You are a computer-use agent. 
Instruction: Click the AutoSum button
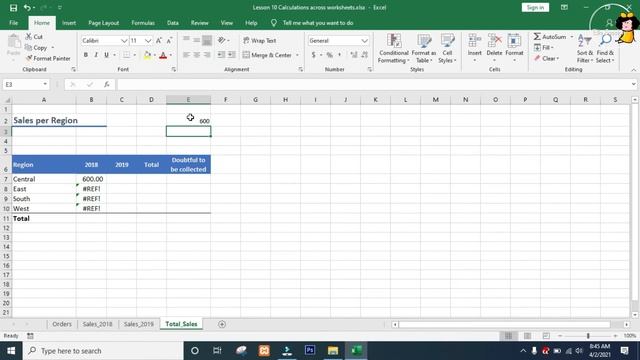coord(550,37)
